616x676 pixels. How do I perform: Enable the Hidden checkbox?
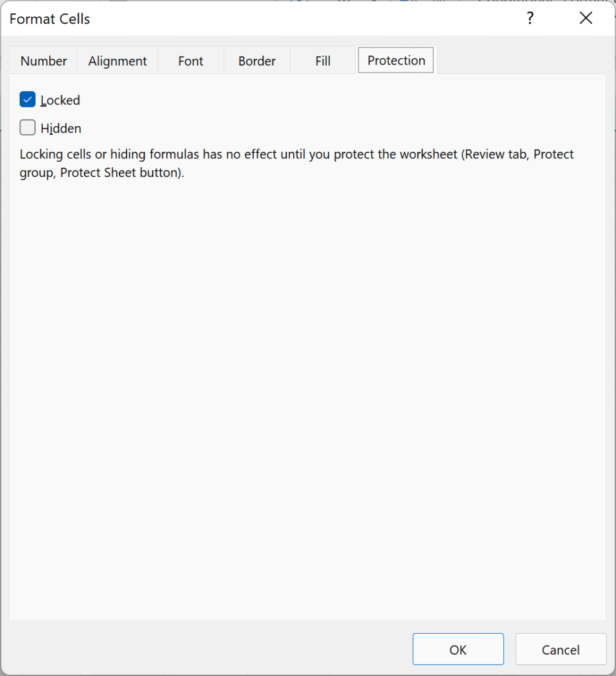(x=28, y=127)
